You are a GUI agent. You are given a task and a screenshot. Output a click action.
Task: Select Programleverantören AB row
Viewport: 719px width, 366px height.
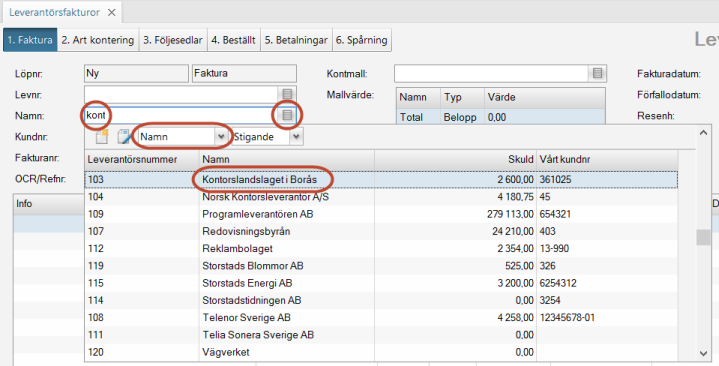[381, 214]
